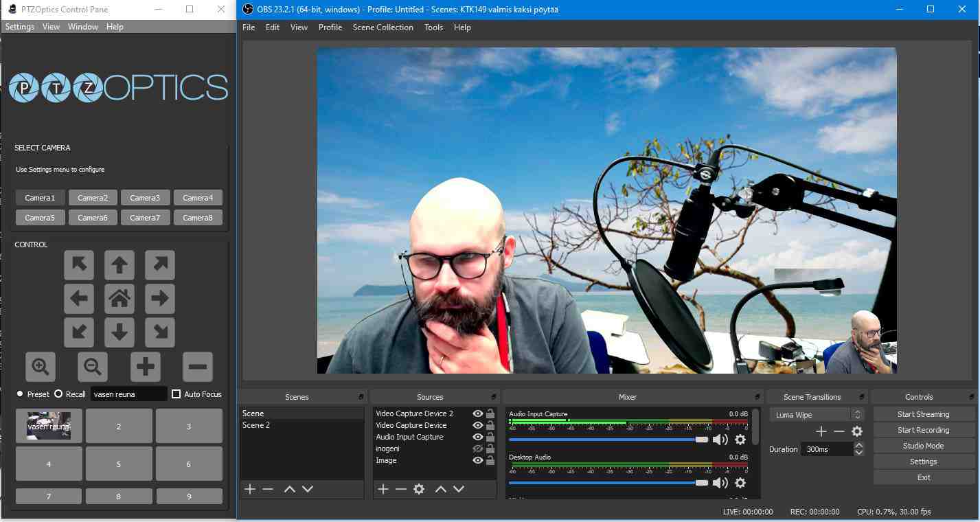Remove the selected scene with minus icon

pos(268,489)
